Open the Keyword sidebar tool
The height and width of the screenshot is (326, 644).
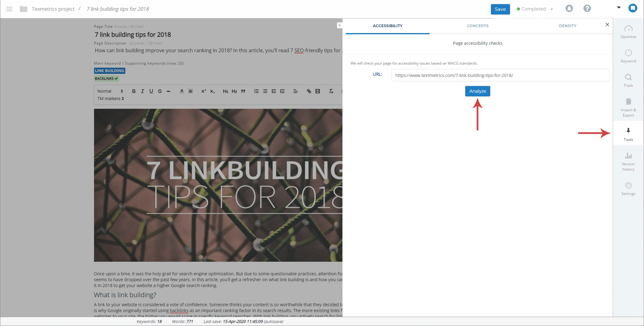pos(628,56)
